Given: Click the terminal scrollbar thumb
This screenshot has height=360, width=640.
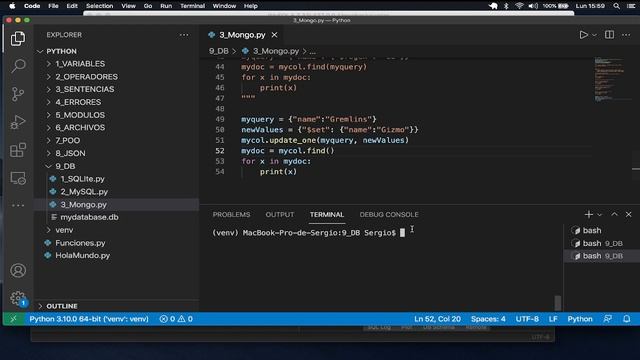Looking at the screenshot, I should [558, 303].
